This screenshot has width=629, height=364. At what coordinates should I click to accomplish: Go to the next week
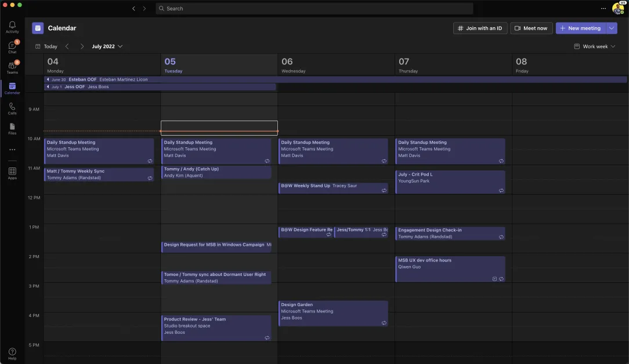pos(82,46)
